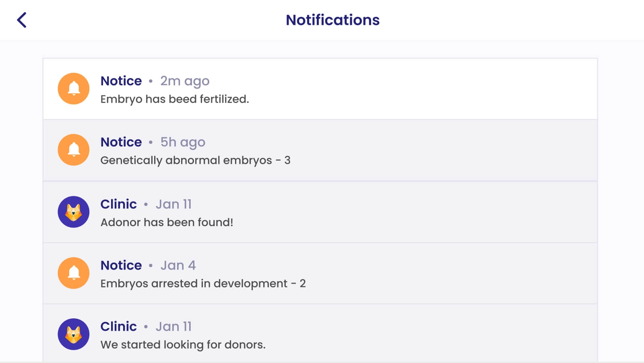Open 'We started looking for donors' notification
Screen dimensions: 644x363
pyautogui.click(x=183, y=344)
